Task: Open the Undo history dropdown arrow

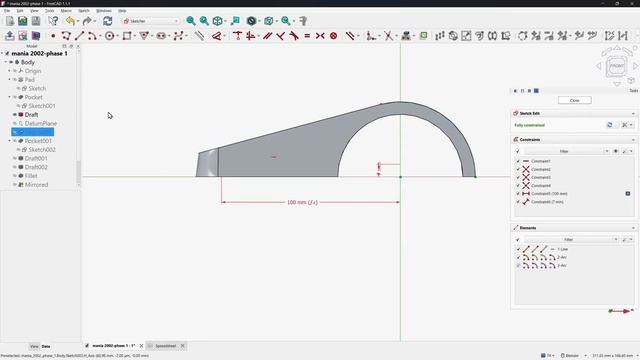Action: point(78,21)
